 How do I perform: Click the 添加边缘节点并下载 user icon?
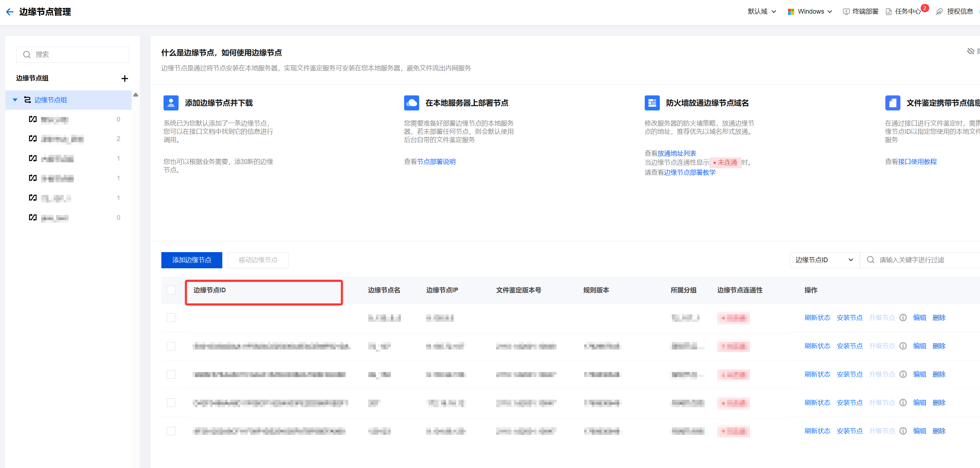[171, 103]
